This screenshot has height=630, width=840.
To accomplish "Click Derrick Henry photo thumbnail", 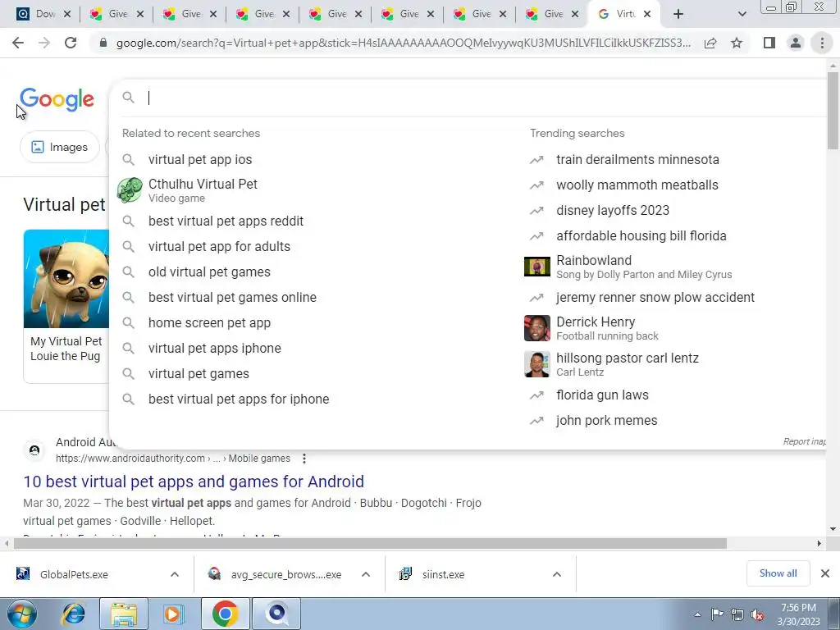I will [x=536, y=328].
